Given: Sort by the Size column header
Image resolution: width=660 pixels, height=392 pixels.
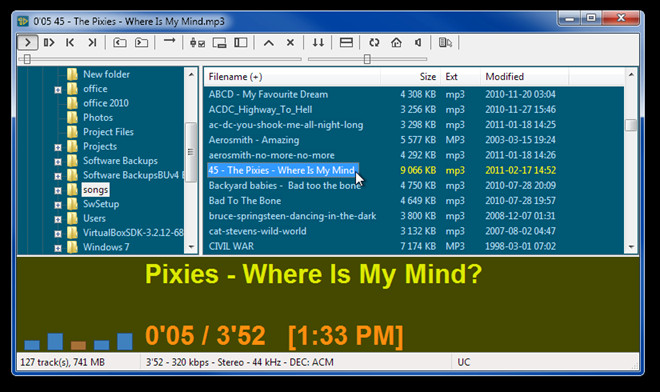Looking at the screenshot, I should pos(410,77).
